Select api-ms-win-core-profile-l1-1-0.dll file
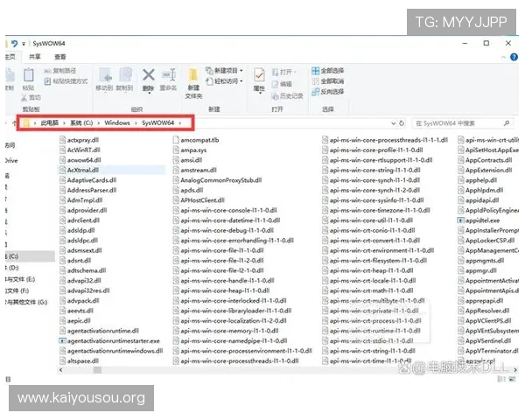 (373, 150)
